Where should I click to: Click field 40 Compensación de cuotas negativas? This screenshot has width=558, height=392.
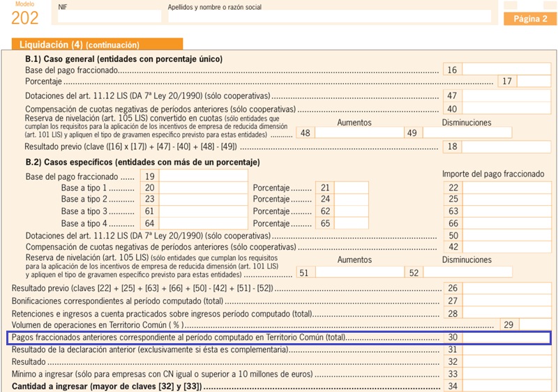click(506, 108)
